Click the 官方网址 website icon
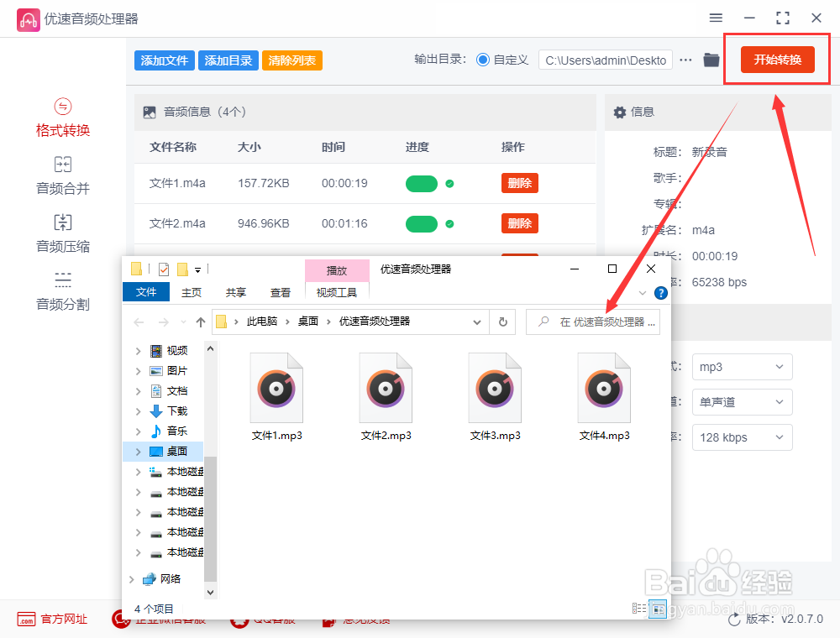The height and width of the screenshot is (638, 840). (x=26, y=620)
